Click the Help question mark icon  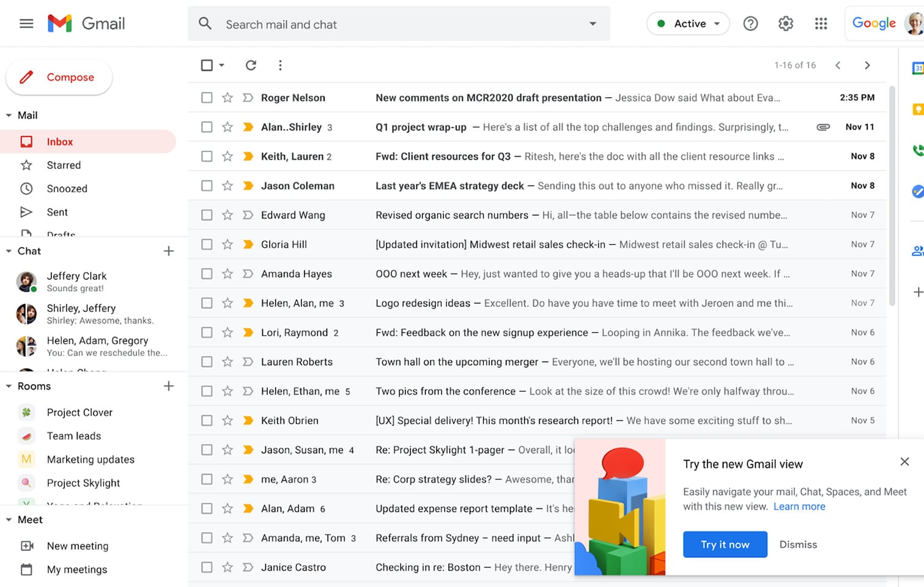[750, 24]
